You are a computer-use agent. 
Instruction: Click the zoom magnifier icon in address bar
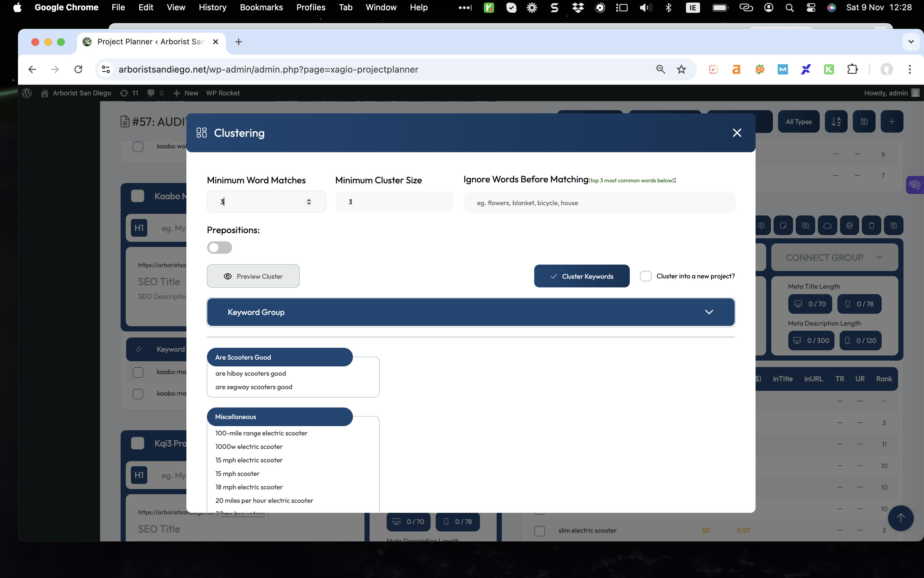coord(661,69)
